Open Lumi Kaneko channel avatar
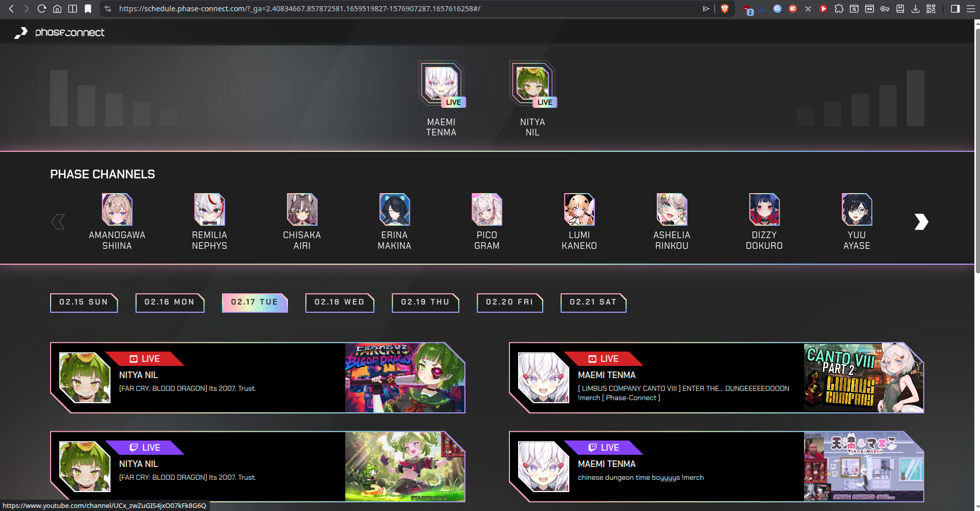Viewport: 980px width, 511px height. (x=580, y=210)
